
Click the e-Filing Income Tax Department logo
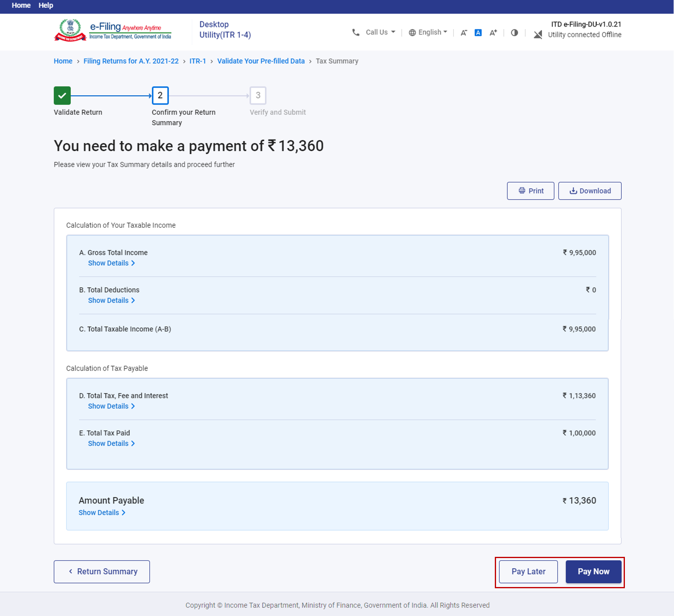113,31
